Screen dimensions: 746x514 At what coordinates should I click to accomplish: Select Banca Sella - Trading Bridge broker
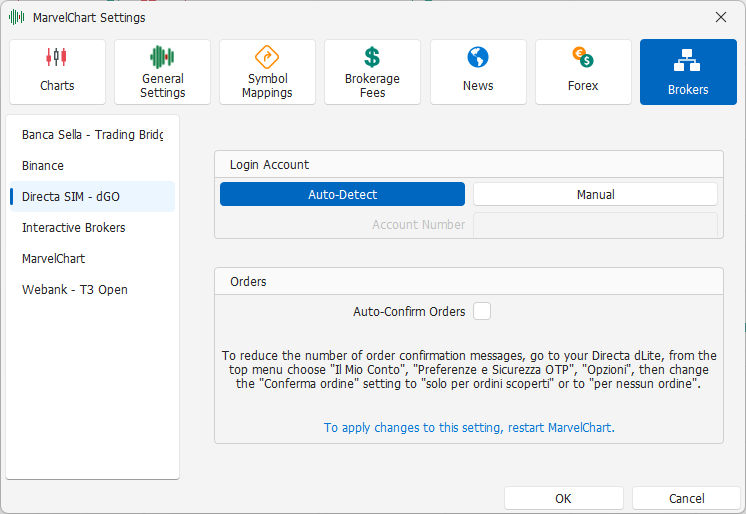pyautogui.click(x=93, y=135)
